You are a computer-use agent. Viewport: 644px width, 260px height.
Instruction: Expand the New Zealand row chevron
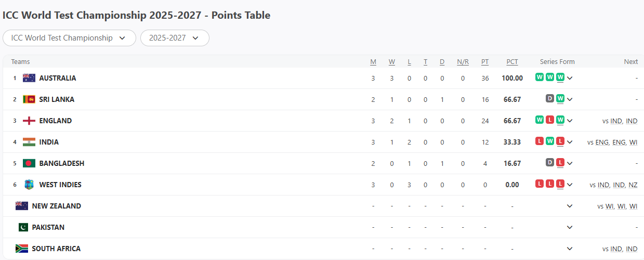click(570, 206)
